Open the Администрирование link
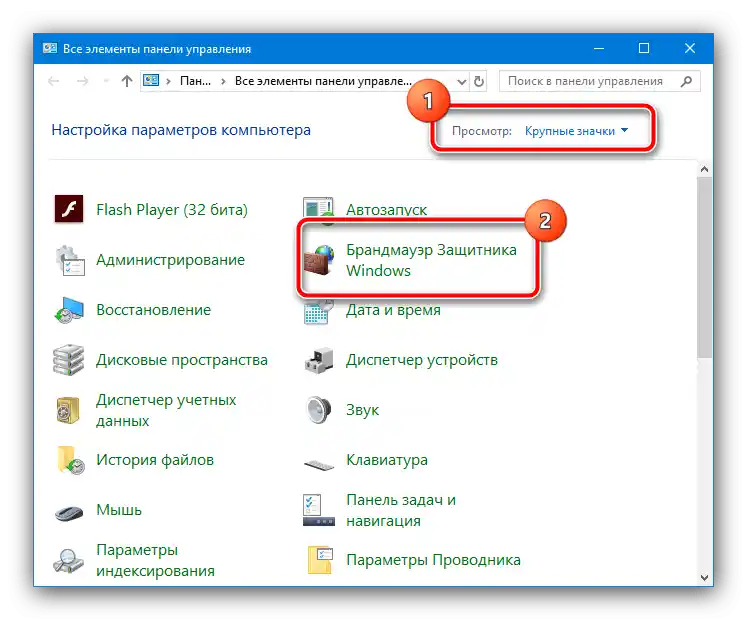The image size is (747, 620). pyautogui.click(x=171, y=260)
